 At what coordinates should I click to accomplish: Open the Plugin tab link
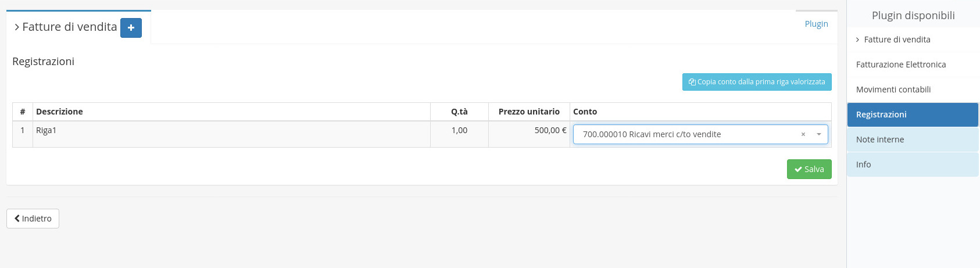pyautogui.click(x=816, y=24)
